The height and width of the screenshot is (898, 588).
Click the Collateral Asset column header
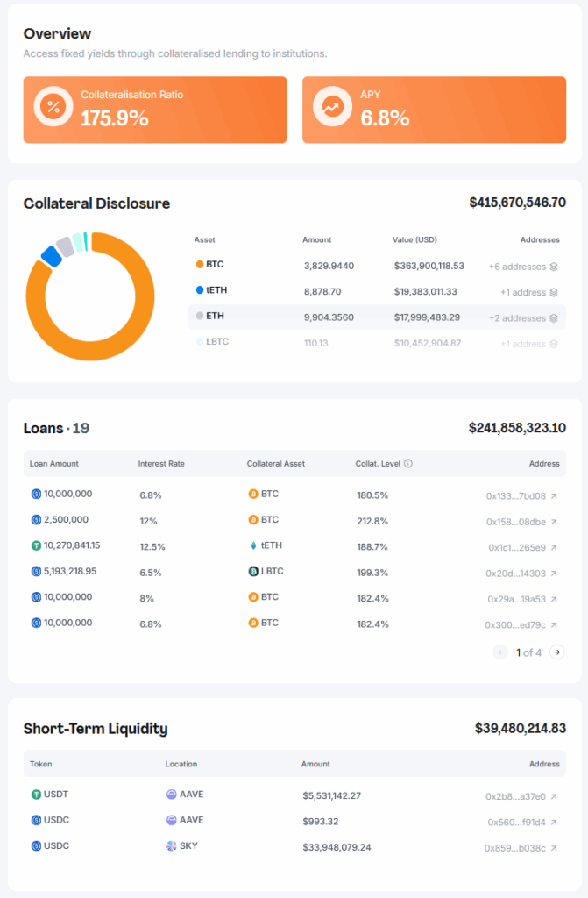(276, 464)
